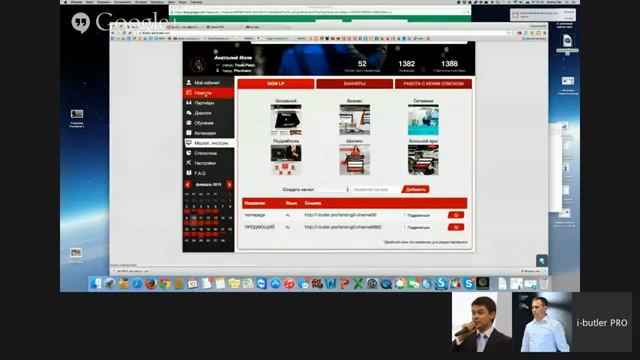Toggle Поделиться checkbox in ПРОДАЮЩИЙ row
640x360 pixels.
(x=405, y=227)
